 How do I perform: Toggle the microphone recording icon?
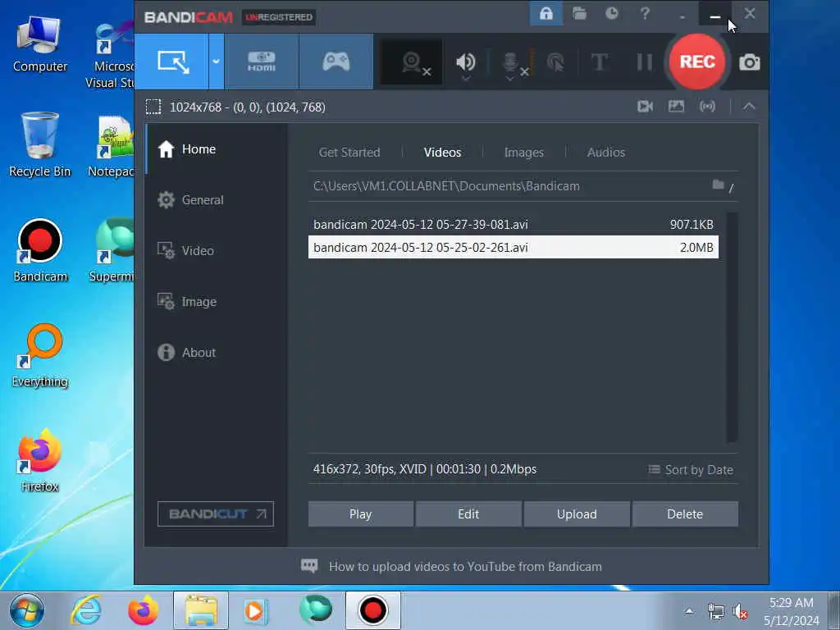point(511,62)
